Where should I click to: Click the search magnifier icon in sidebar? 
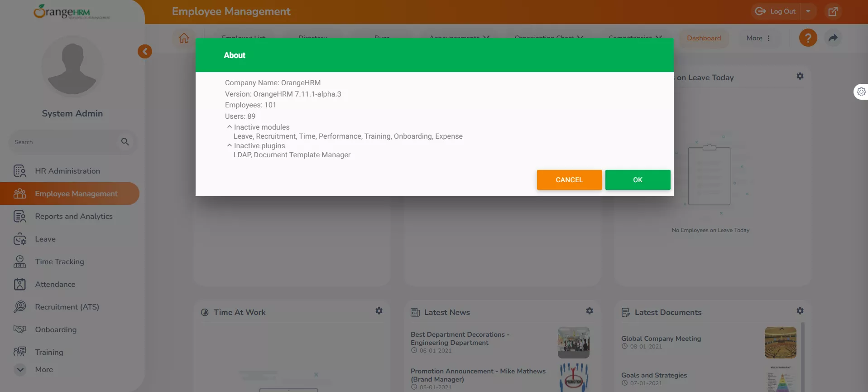pos(125,142)
